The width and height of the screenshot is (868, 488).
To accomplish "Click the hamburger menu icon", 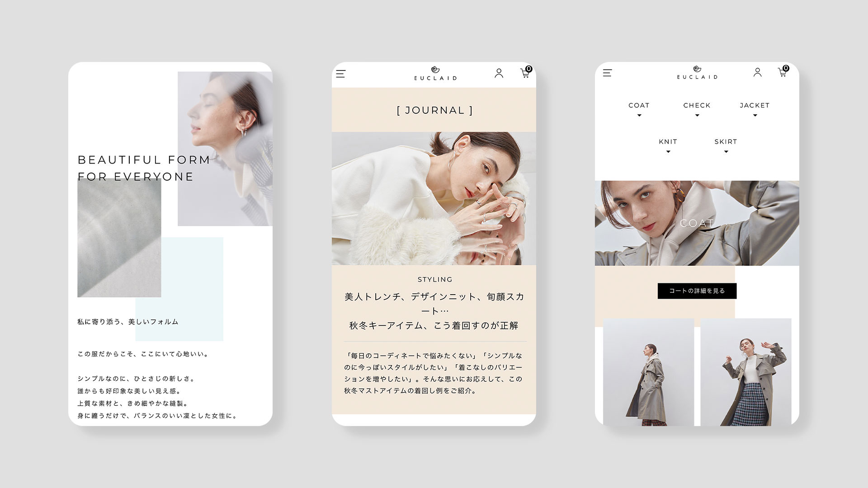I will (341, 74).
